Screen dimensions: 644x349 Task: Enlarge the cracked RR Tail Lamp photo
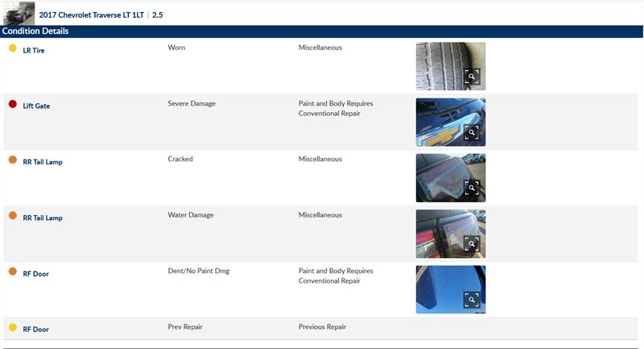[x=472, y=188]
